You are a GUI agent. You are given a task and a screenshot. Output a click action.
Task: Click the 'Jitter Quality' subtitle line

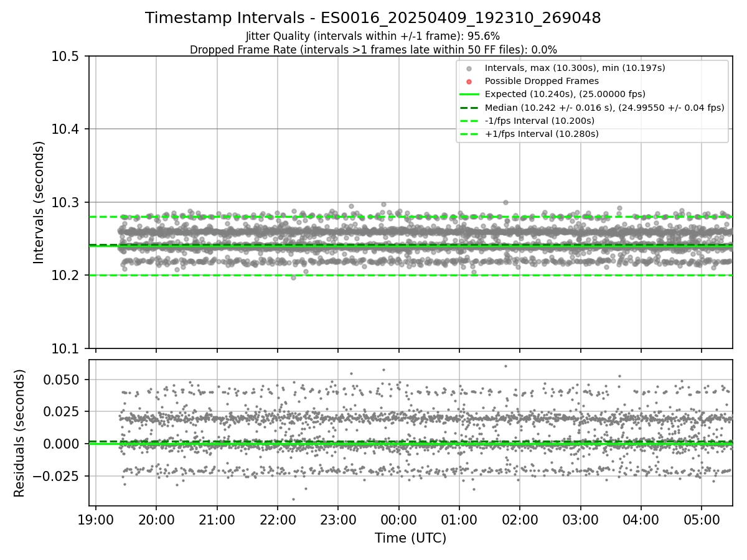pos(373,36)
